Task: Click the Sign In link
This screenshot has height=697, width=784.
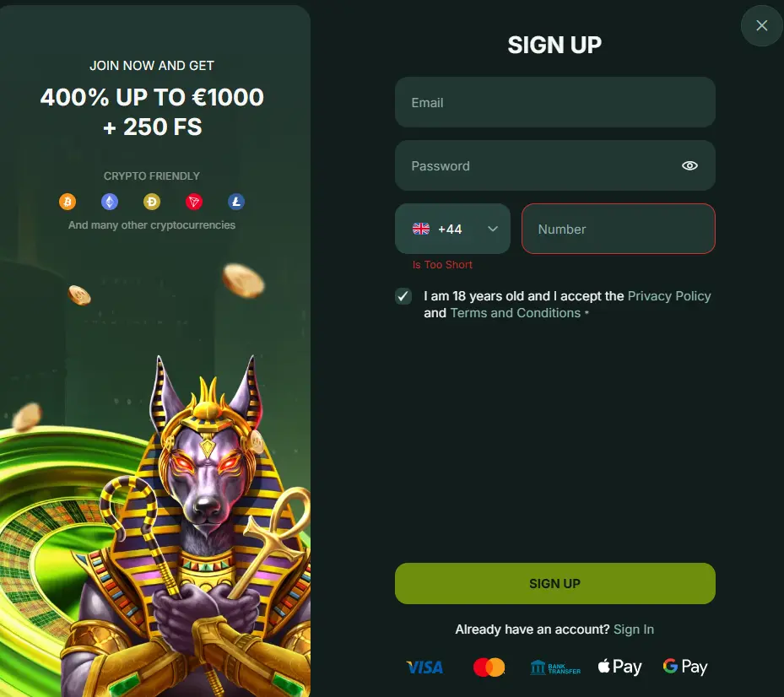Action: 634,629
